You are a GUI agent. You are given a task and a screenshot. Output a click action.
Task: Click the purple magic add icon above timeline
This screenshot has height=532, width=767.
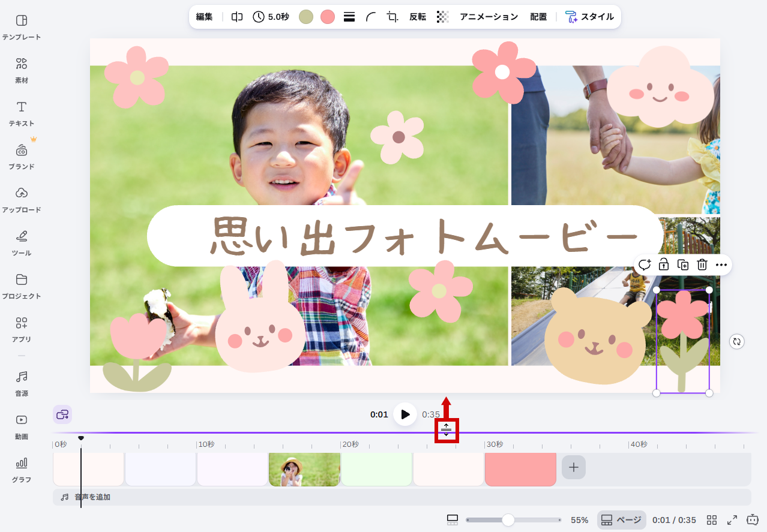[62, 414]
